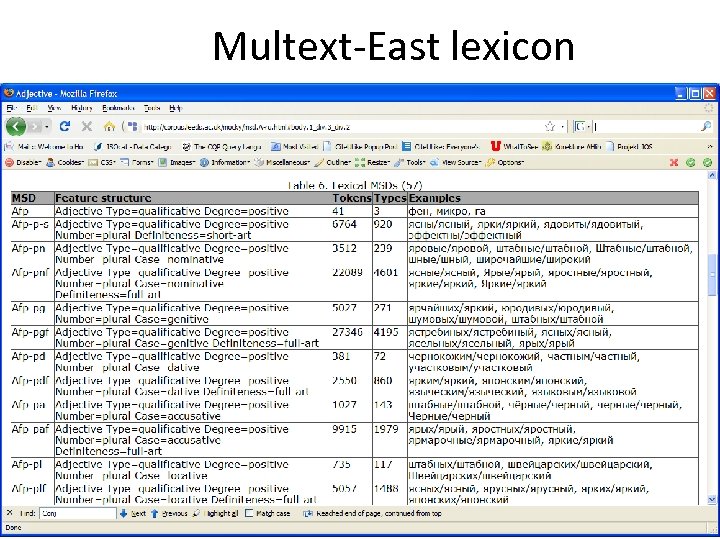Open the History menu
720x540 pixels.
point(81,108)
